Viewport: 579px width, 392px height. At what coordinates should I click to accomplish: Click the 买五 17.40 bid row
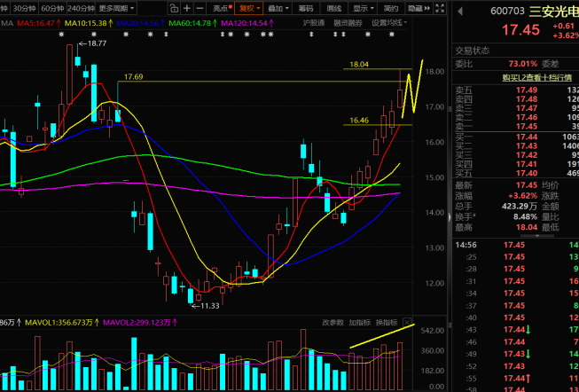515,173
